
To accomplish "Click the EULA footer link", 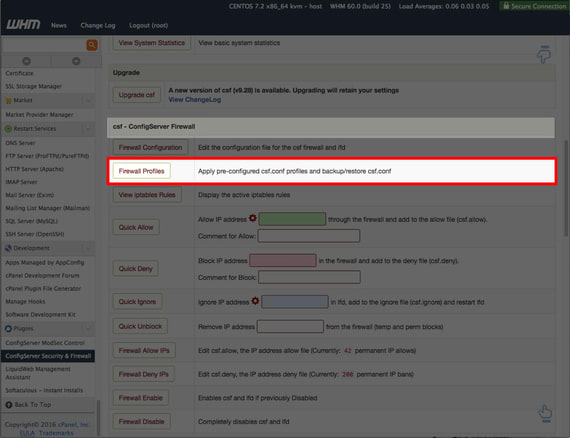I will (x=27, y=433).
